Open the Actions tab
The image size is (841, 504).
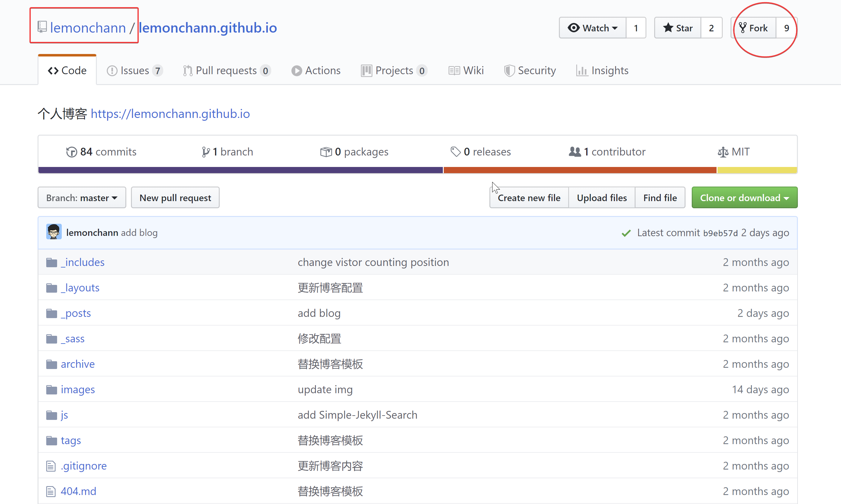[316, 70]
